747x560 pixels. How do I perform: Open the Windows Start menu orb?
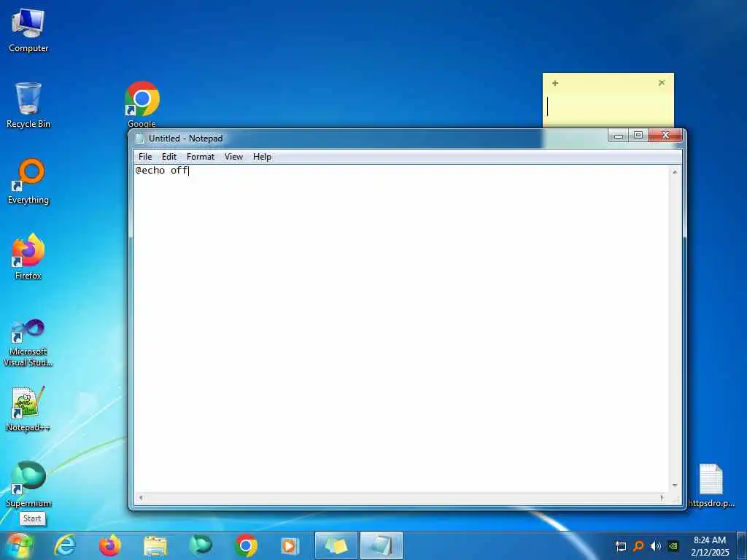pos(19,545)
